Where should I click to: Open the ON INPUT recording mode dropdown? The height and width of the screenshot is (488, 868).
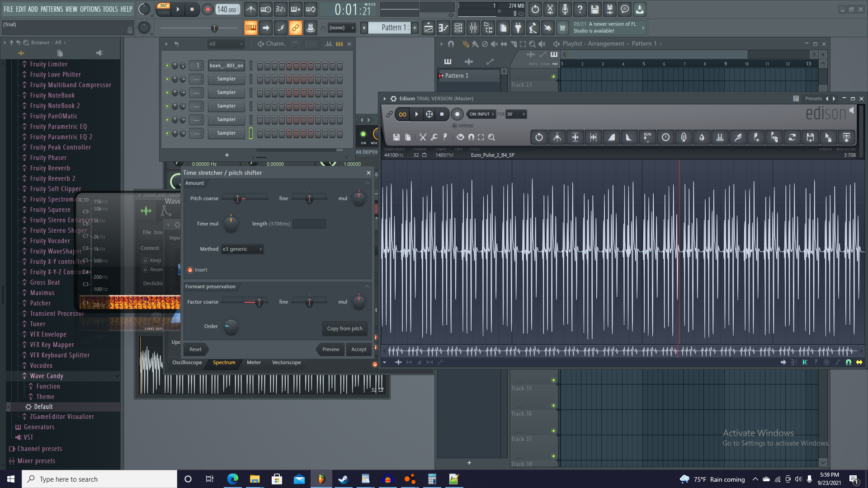481,114
